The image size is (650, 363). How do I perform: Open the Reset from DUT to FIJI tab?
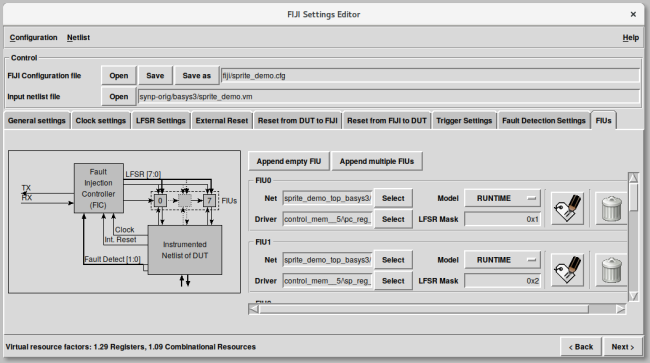tap(298, 121)
